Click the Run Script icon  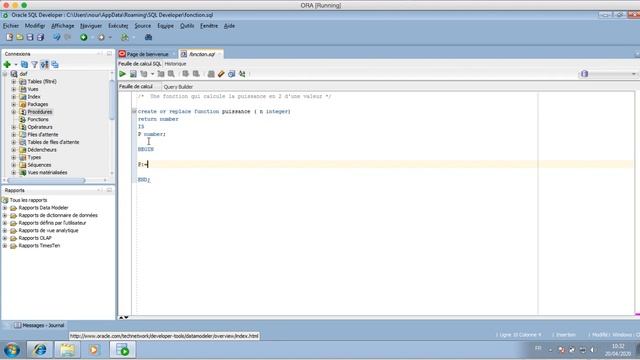(x=133, y=74)
